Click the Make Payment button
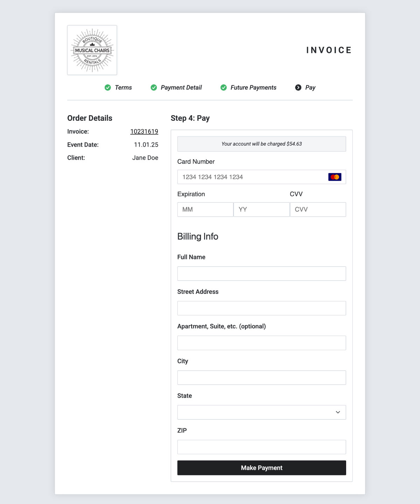The height and width of the screenshot is (504, 420). point(262,468)
